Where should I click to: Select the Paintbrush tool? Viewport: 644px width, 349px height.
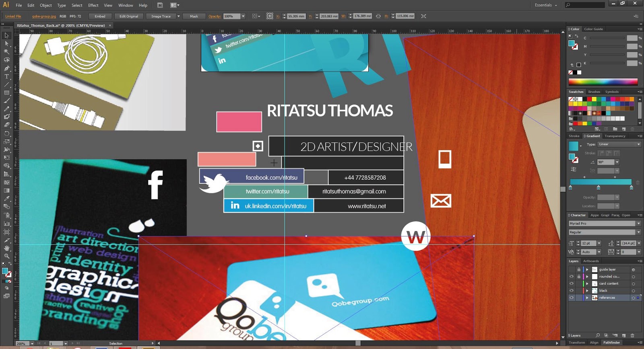(x=6, y=101)
